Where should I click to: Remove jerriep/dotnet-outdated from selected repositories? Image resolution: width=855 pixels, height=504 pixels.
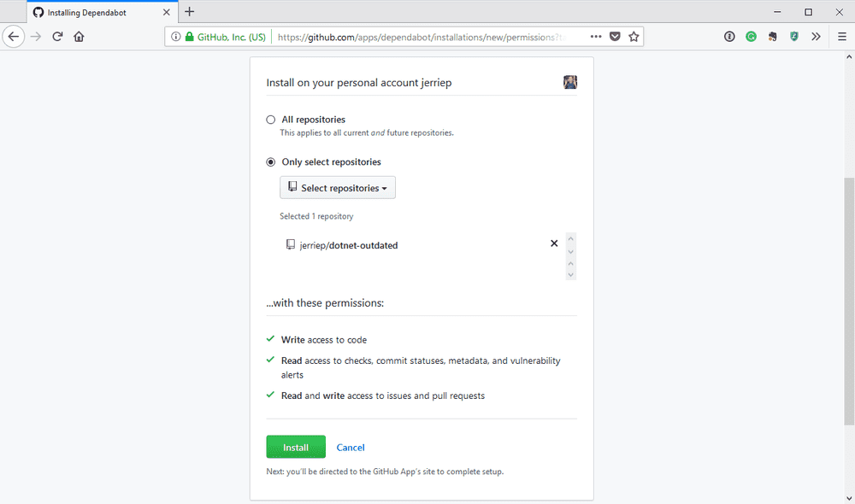click(554, 243)
